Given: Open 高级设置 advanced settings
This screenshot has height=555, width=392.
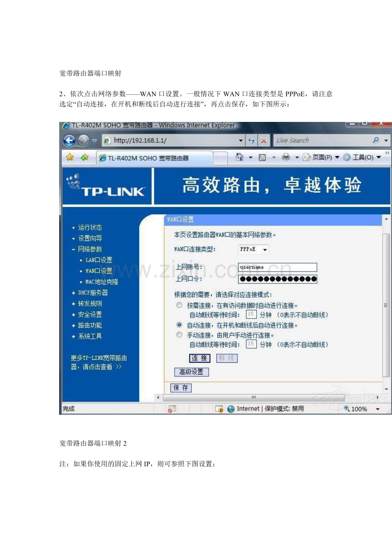Looking at the screenshot, I should coord(191,372).
